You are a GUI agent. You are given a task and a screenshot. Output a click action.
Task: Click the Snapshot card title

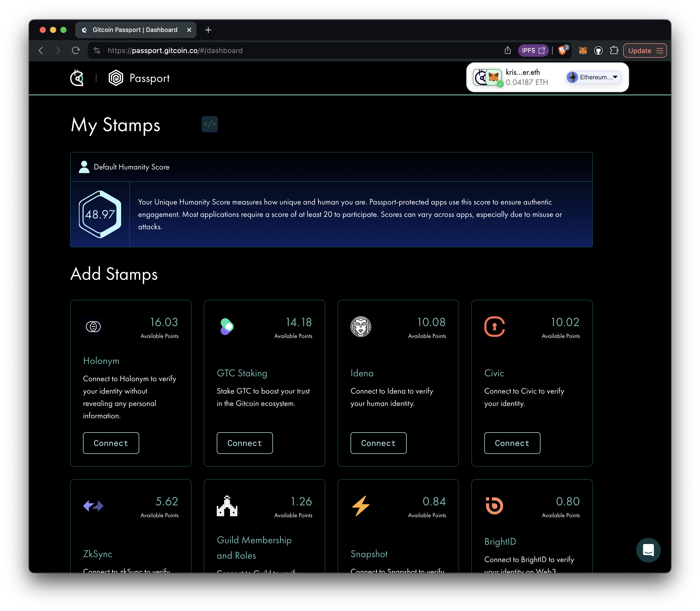369,554
